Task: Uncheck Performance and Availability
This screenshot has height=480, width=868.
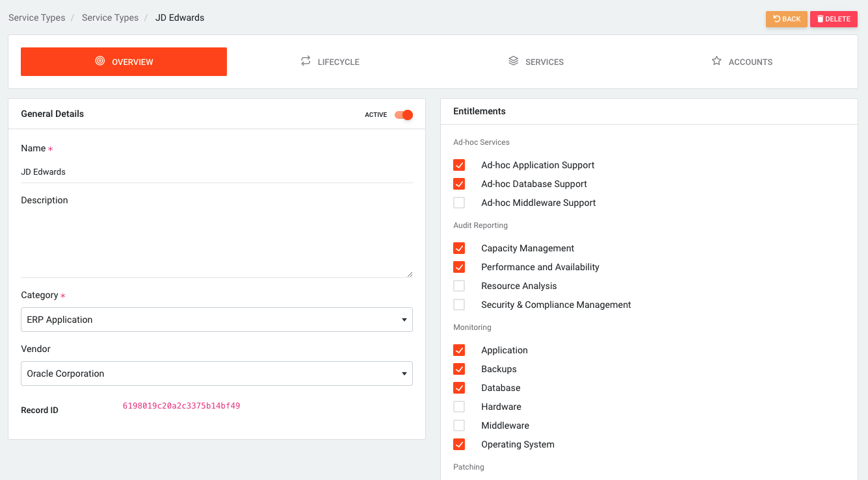Action: pos(459,267)
